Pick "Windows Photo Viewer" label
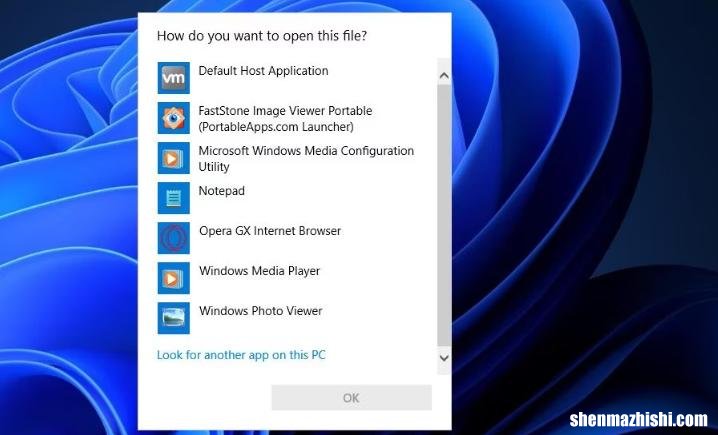The width and height of the screenshot is (718, 435). click(x=261, y=311)
